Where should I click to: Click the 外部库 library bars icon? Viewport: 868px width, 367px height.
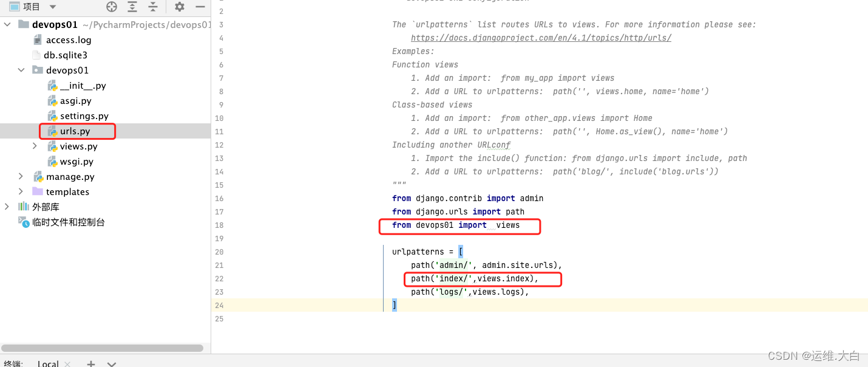(24, 207)
